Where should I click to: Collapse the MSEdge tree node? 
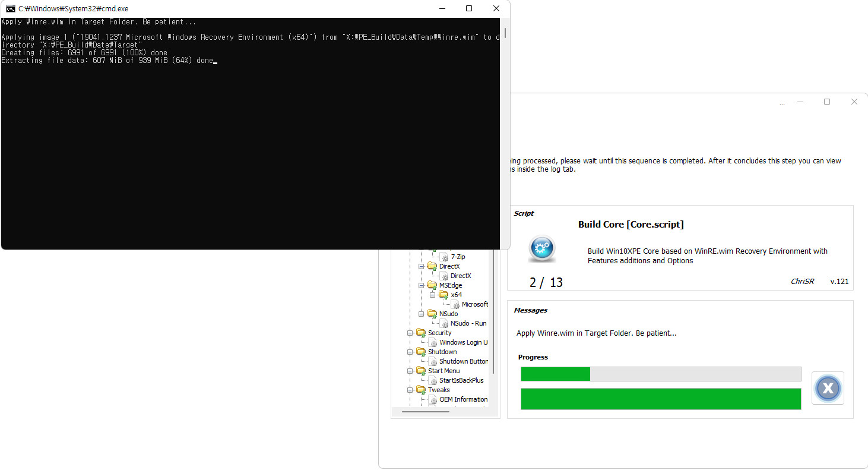point(421,285)
